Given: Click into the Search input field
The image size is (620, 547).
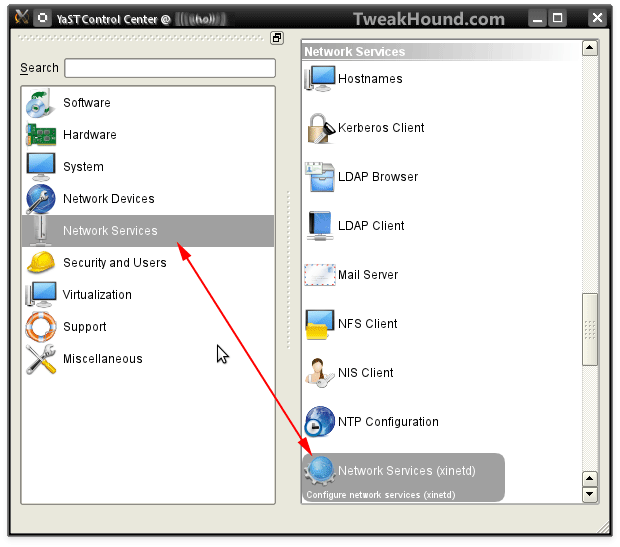Looking at the screenshot, I should 170,68.
